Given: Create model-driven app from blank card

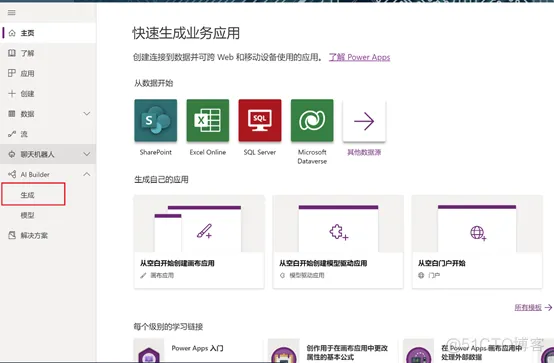Looking at the screenshot, I should [x=338, y=241].
